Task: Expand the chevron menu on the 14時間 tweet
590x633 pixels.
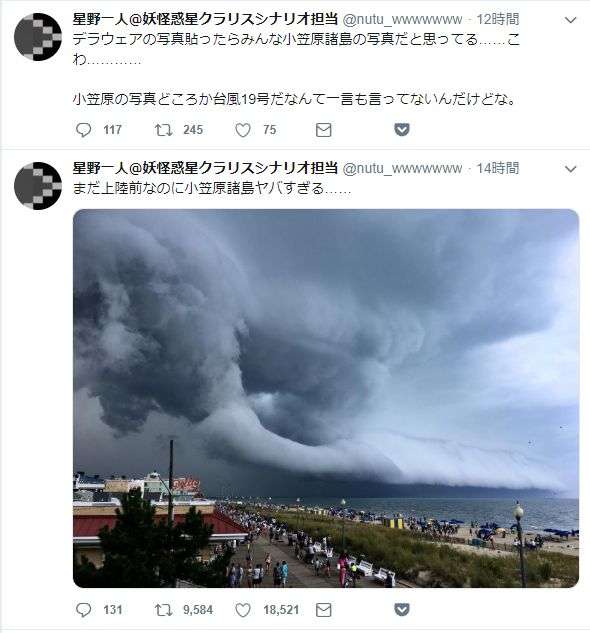Action: coord(570,169)
